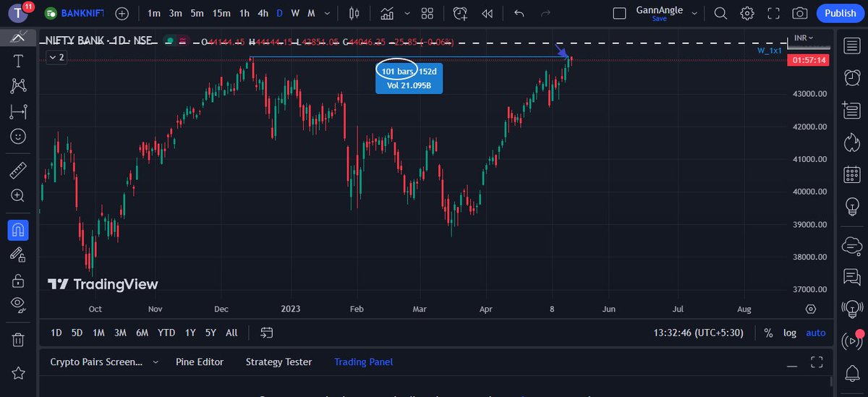Expand the indicator templates dropdown
The height and width of the screenshot is (397, 868).
407,13
